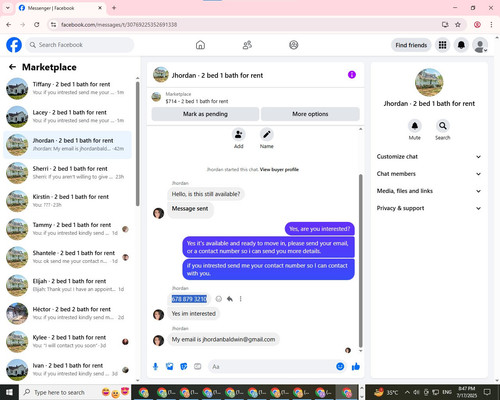Viewport: 500px width, 400px height.
Task: Go to the Home feed icon
Action: (x=200, y=45)
